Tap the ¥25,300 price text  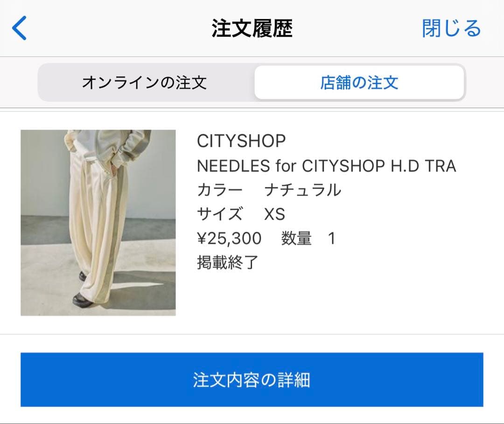tap(229, 238)
